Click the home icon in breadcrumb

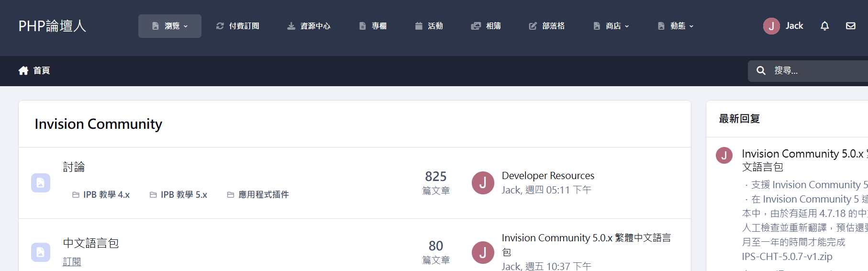[x=23, y=71]
